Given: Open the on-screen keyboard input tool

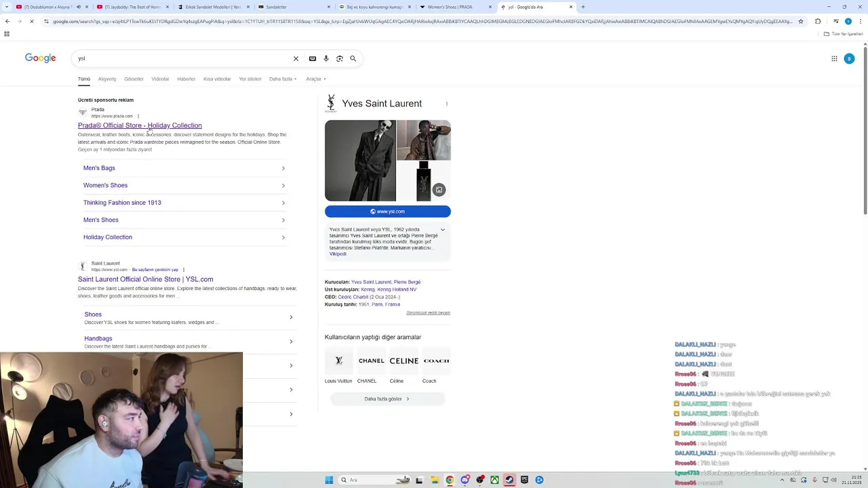Looking at the screenshot, I should [x=313, y=58].
